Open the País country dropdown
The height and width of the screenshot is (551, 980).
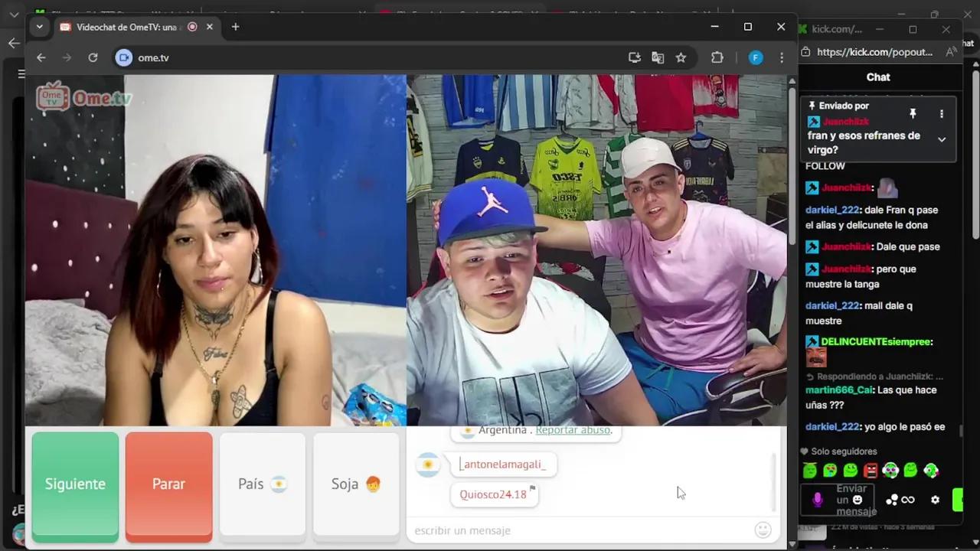point(262,484)
